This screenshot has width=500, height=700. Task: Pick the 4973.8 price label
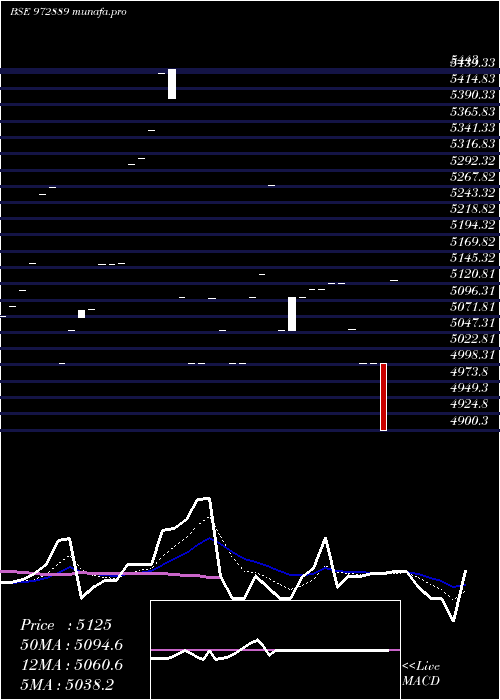(469, 371)
